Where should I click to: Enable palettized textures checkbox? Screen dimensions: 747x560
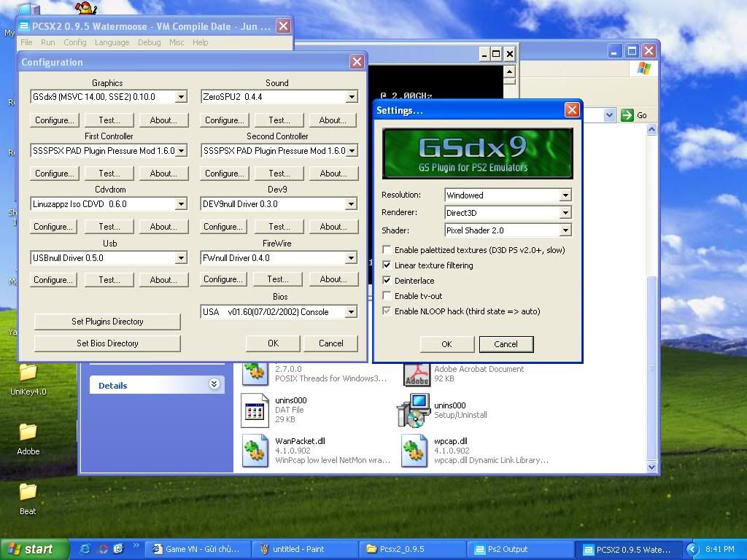387,250
